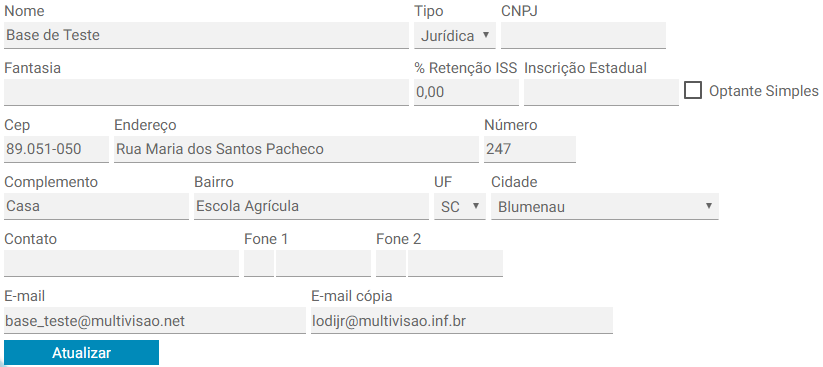Click the empty CNPJ input field
The height and width of the screenshot is (367, 823).
coord(583,35)
